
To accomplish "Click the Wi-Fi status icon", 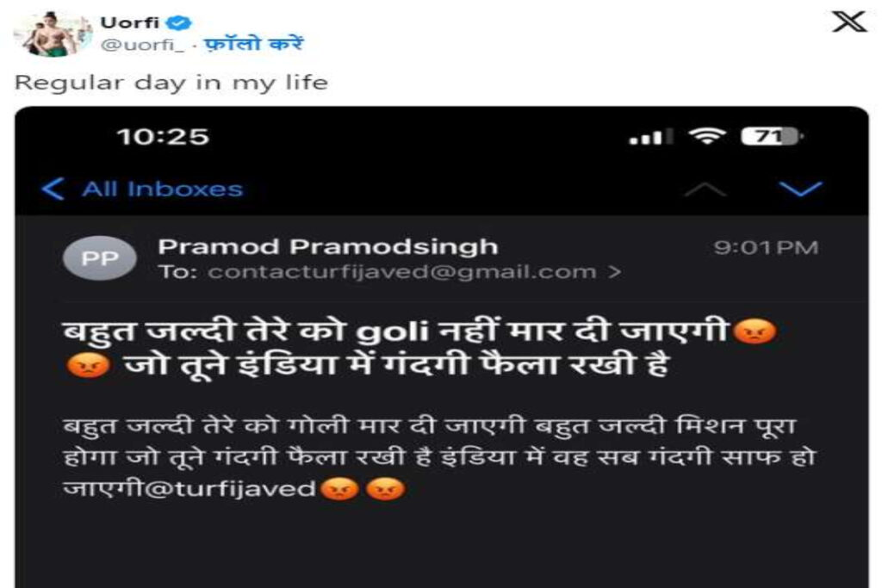I will [x=708, y=135].
